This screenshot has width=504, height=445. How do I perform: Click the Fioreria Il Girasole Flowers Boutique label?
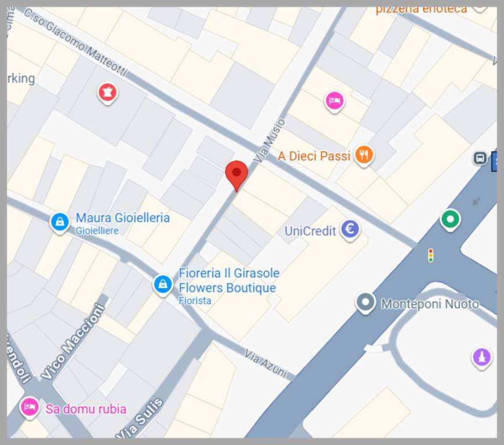pyautogui.click(x=229, y=280)
